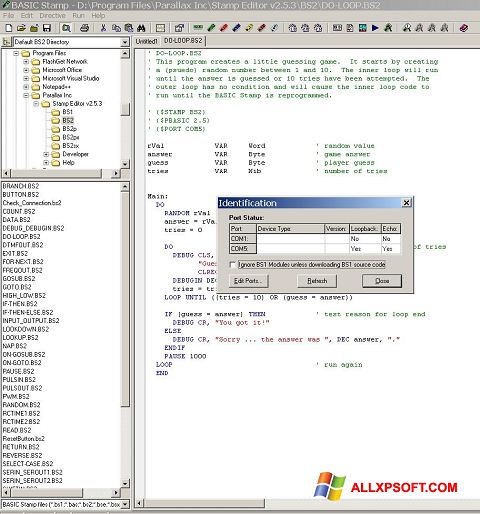Select the COM5: port row
This screenshot has width=480, height=514.
pyautogui.click(x=315, y=249)
